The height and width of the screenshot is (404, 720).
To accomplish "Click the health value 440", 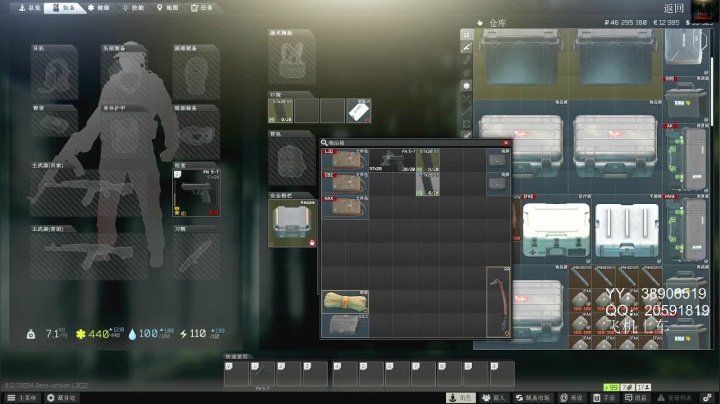I will 98,334.
